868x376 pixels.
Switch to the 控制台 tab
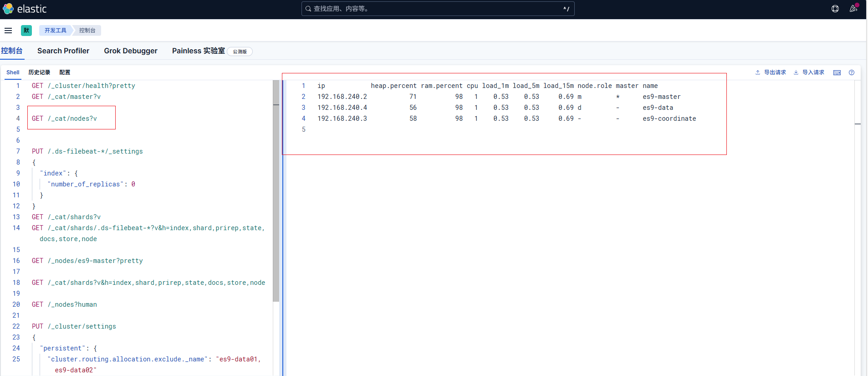[12, 51]
